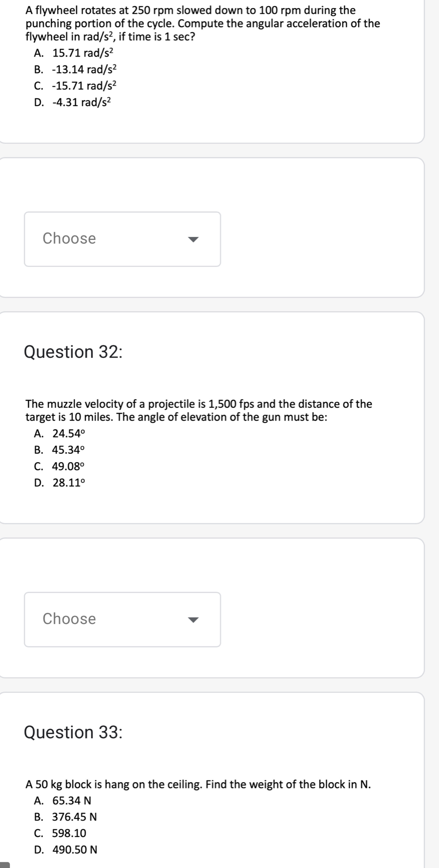The height and width of the screenshot is (868, 439).
Task: Open the Choose dropdown under Question 32
Action: click(x=122, y=619)
